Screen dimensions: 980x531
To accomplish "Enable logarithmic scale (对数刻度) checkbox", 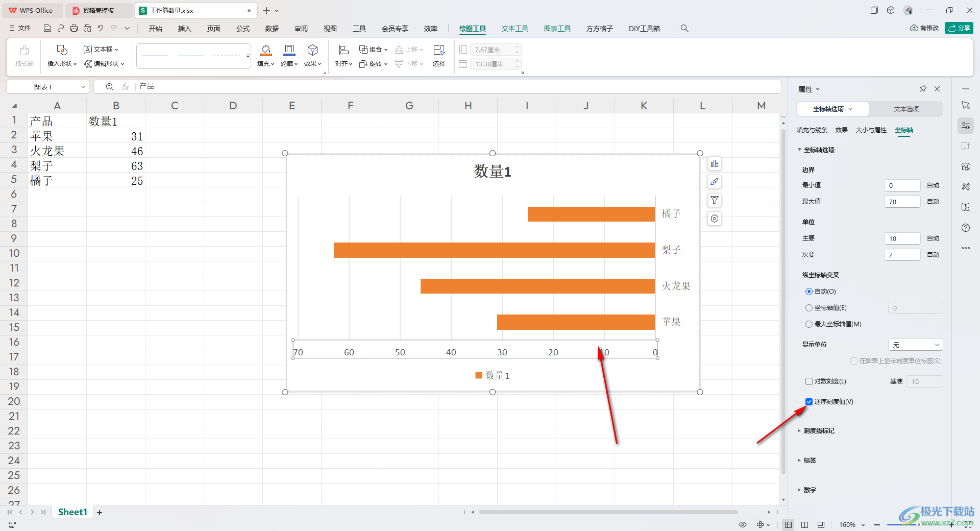I will pyautogui.click(x=809, y=381).
